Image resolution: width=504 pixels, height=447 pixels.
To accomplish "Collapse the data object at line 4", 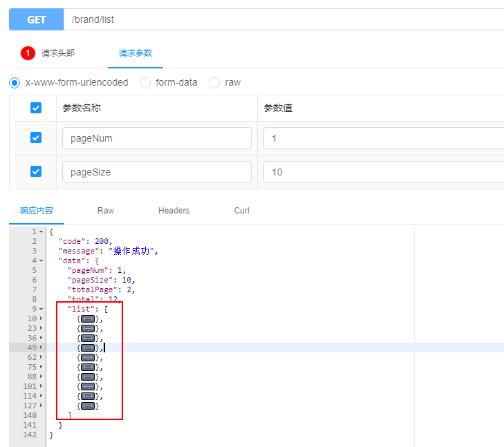I will click(x=41, y=260).
